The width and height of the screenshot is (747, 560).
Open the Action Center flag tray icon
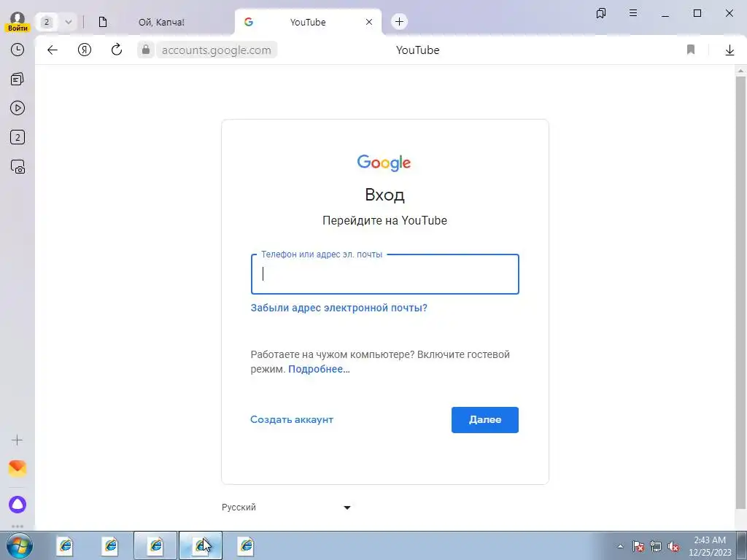638,546
